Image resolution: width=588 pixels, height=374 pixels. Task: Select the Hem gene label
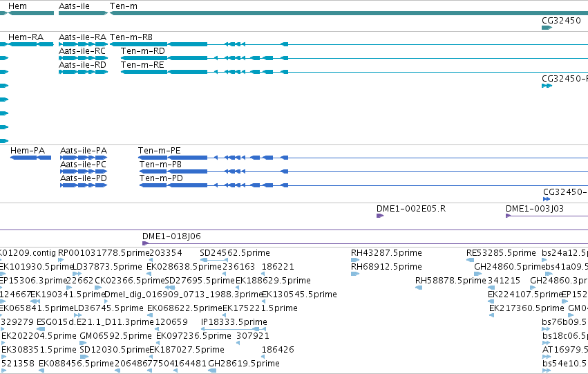(x=17, y=6)
